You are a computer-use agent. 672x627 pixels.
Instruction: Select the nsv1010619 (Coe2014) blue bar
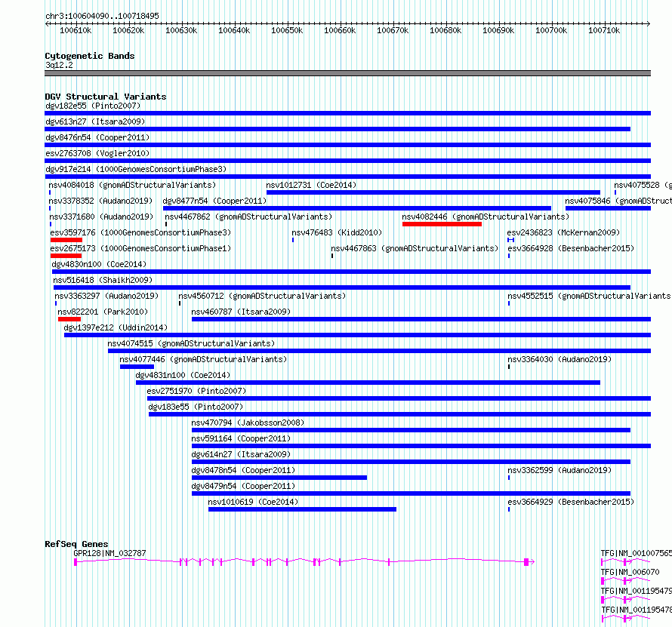[x=302, y=509]
